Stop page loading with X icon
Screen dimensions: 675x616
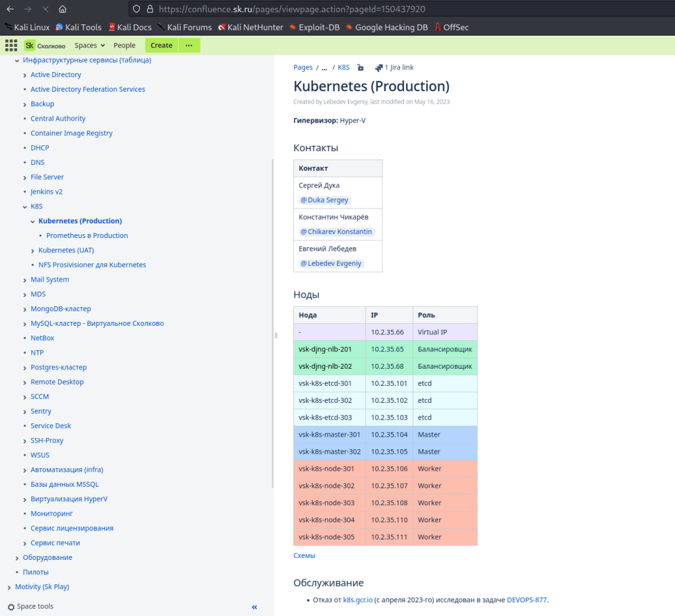click(x=44, y=9)
